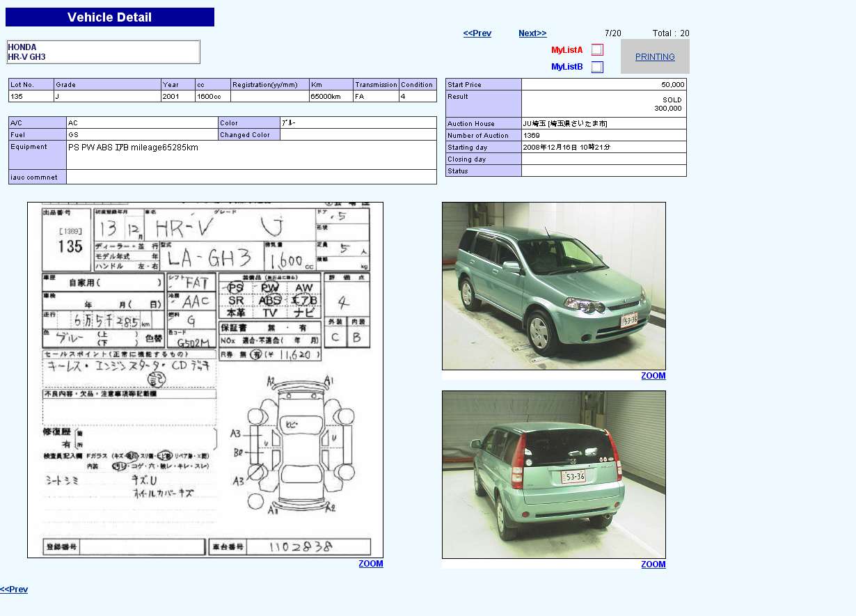Select the condition value 4
Viewport: 856px width, 616px height.
pos(418,97)
